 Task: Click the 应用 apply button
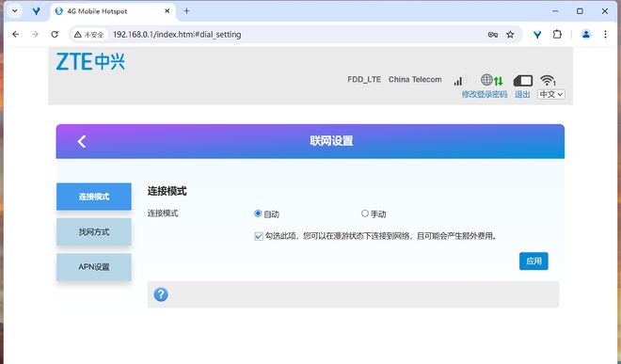pos(533,261)
